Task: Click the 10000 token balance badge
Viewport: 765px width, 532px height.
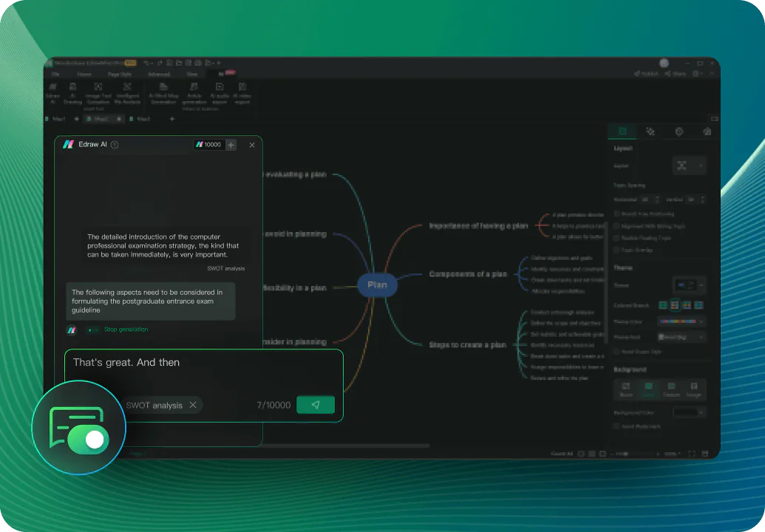Action: point(209,145)
